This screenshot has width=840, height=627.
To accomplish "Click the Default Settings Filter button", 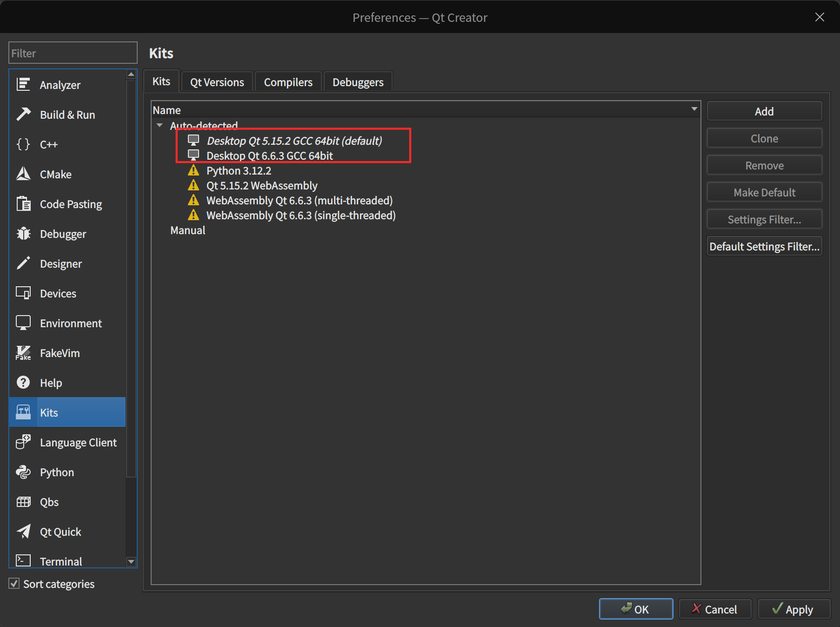I will point(764,246).
